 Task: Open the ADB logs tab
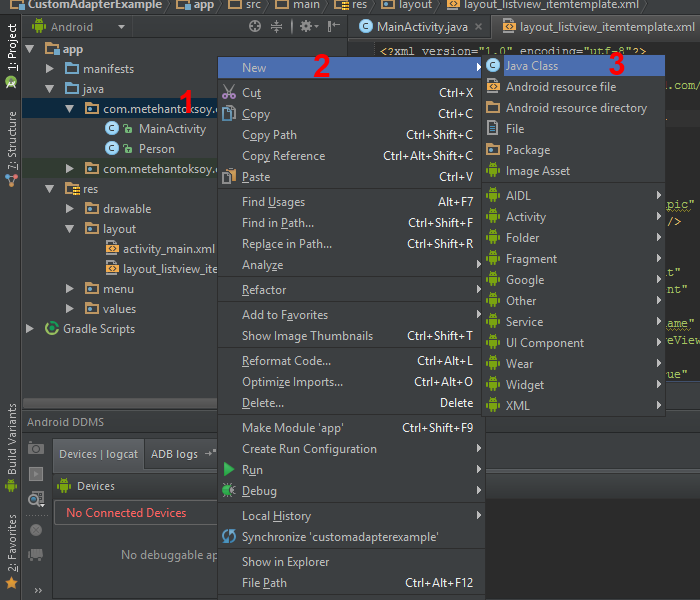coord(181,454)
